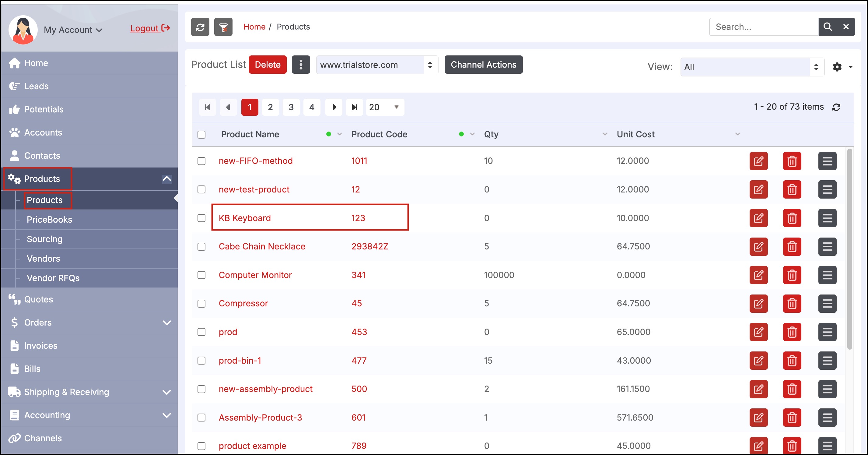Open hamburger menu for new-FIFO-method row
The width and height of the screenshot is (868, 455).
pyautogui.click(x=827, y=161)
